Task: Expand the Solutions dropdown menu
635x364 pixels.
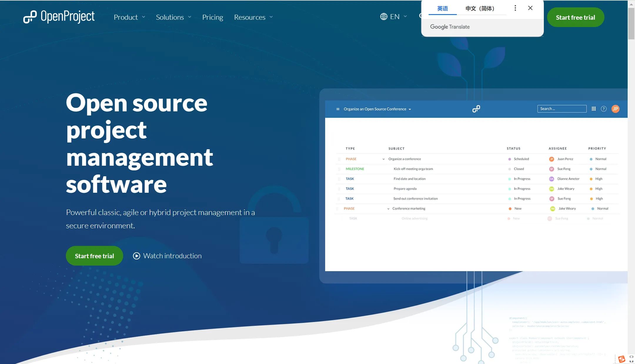Action: 173,17
